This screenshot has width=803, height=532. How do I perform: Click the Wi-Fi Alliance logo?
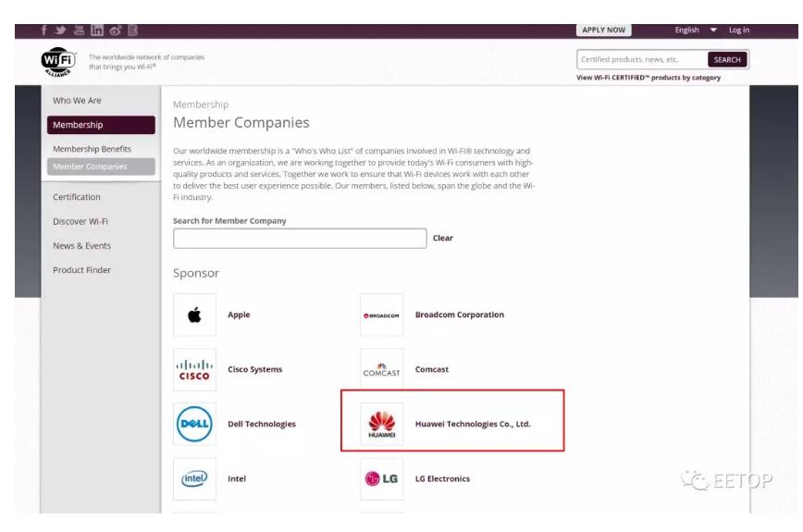[58, 63]
